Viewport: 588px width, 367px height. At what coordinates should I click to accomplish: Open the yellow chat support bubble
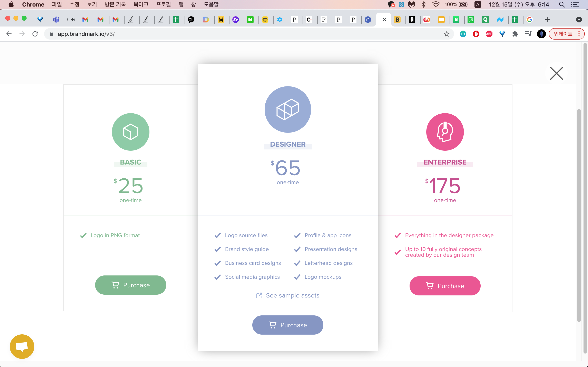click(22, 346)
